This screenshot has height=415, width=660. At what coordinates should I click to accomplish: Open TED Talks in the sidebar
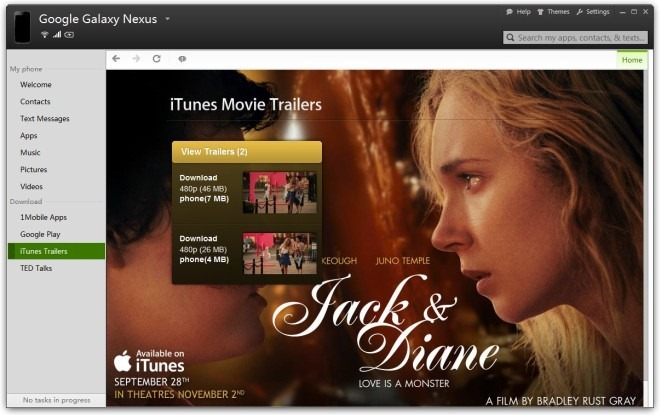click(36, 268)
